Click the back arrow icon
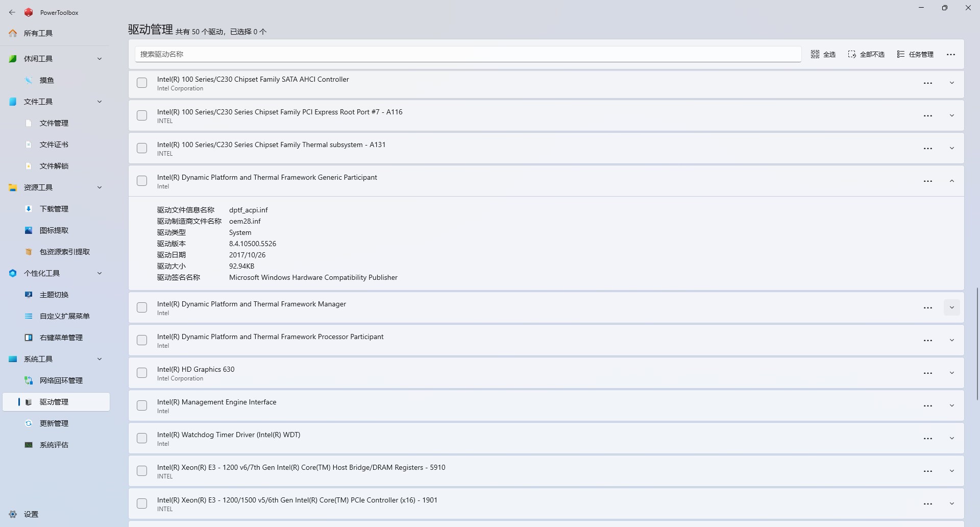Image resolution: width=980 pixels, height=527 pixels. click(x=12, y=12)
